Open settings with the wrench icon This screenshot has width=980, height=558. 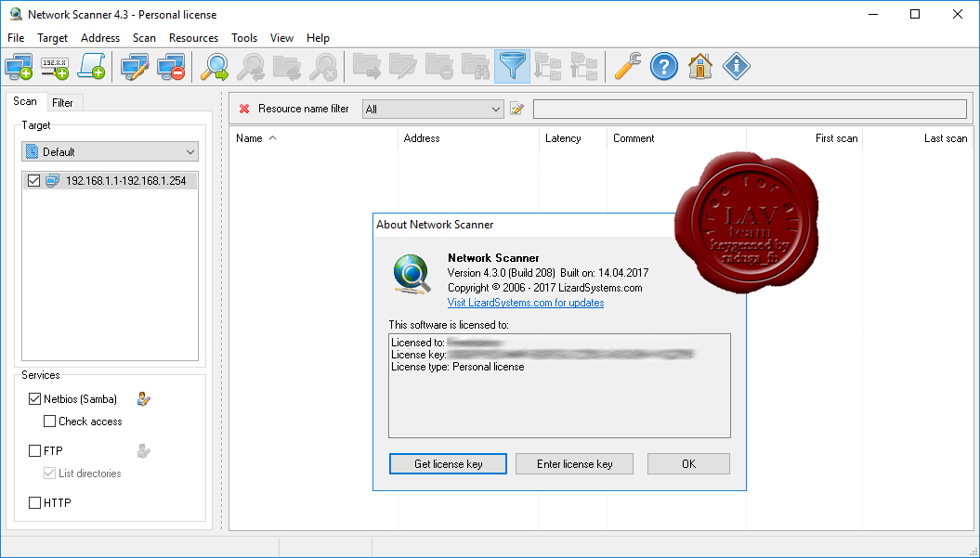(628, 66)
